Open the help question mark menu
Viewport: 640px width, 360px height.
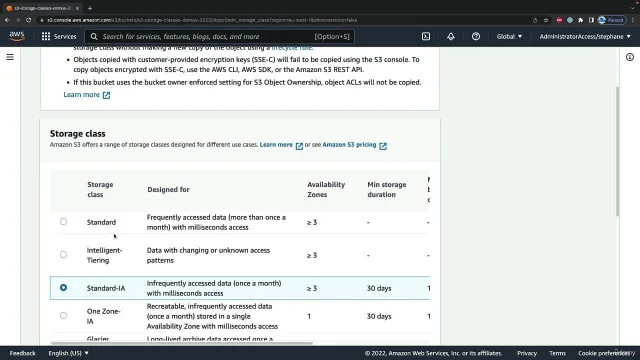476,36
